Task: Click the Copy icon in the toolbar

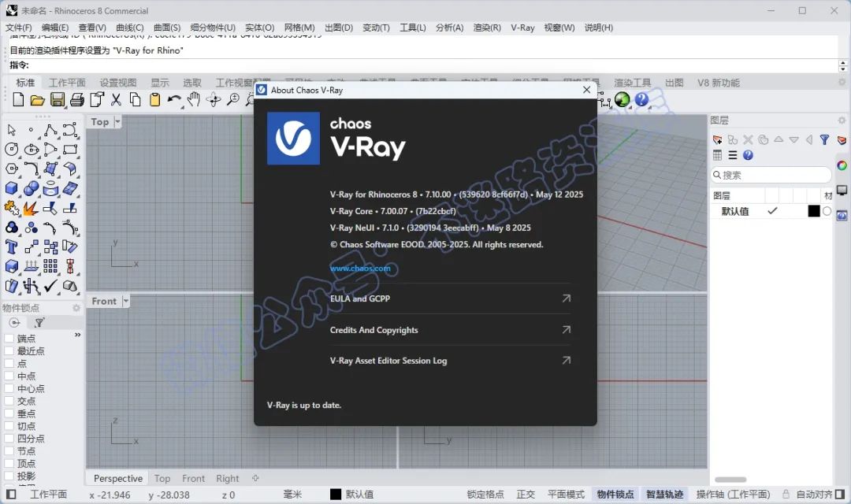Action: click(136, 99)
